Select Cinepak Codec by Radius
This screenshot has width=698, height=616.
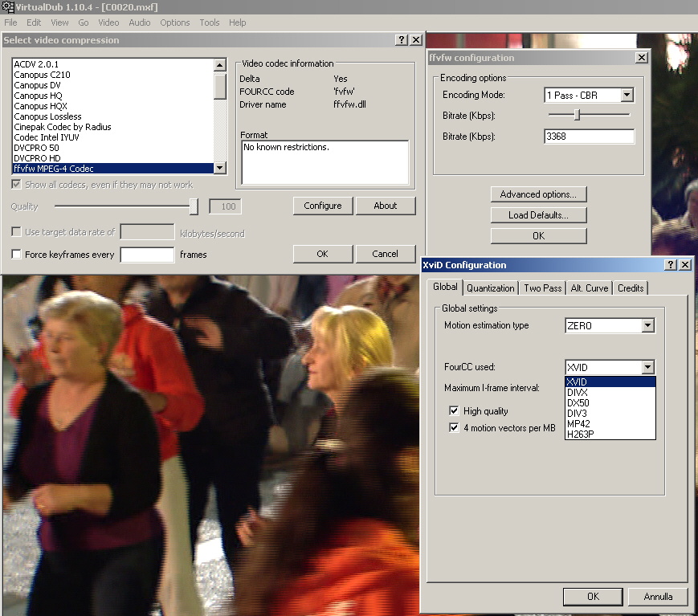pyautogui.click(x=113, y=127)
